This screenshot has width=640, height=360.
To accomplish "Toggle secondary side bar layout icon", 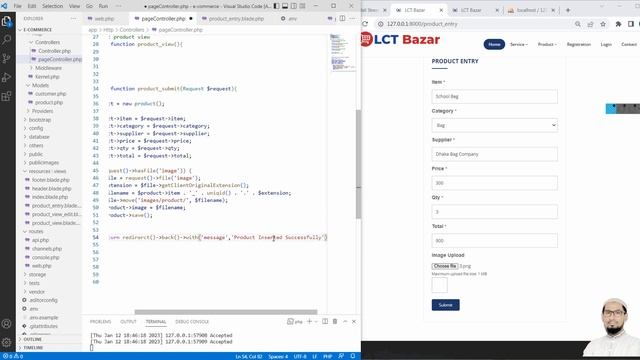I will point(294,6).
